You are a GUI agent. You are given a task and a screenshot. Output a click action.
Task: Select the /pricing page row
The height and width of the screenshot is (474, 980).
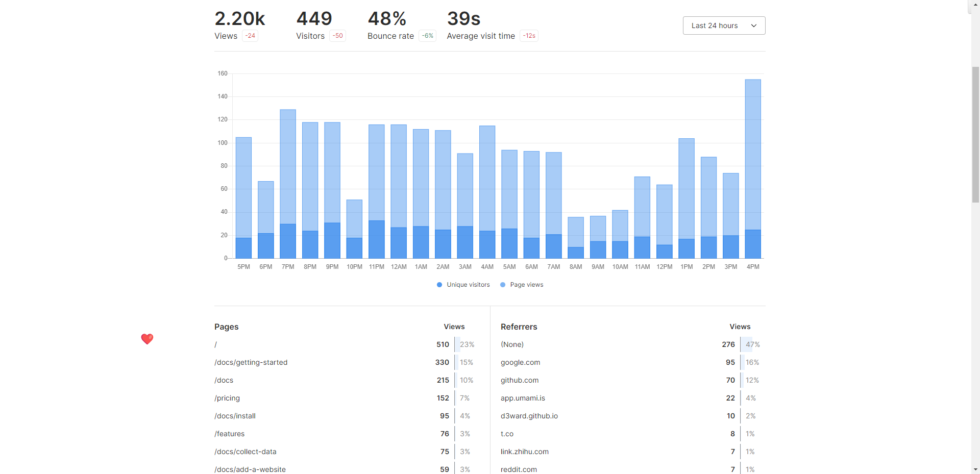(227, 398)
